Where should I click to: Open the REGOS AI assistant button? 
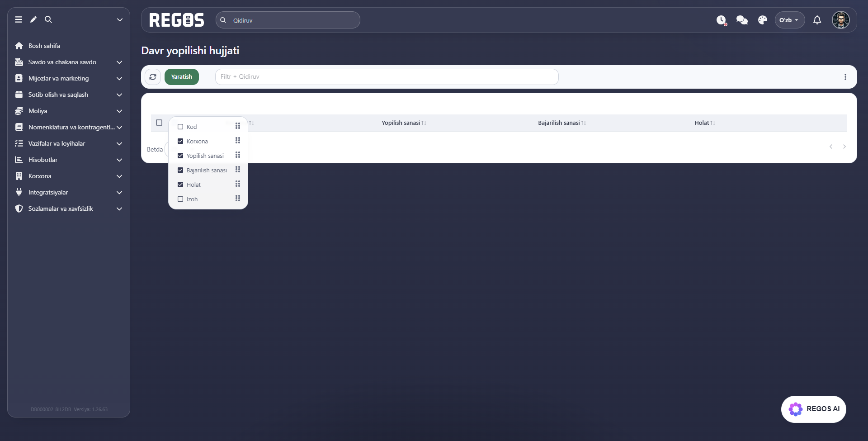(813, 409)
